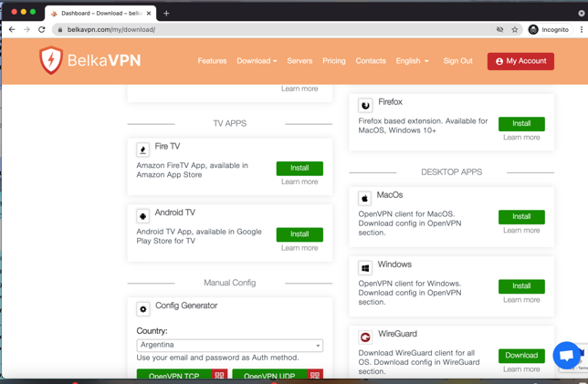Select the Dashboard Download browser tab
This screenshot has height=384, width=588.
[x=100, y=14]
